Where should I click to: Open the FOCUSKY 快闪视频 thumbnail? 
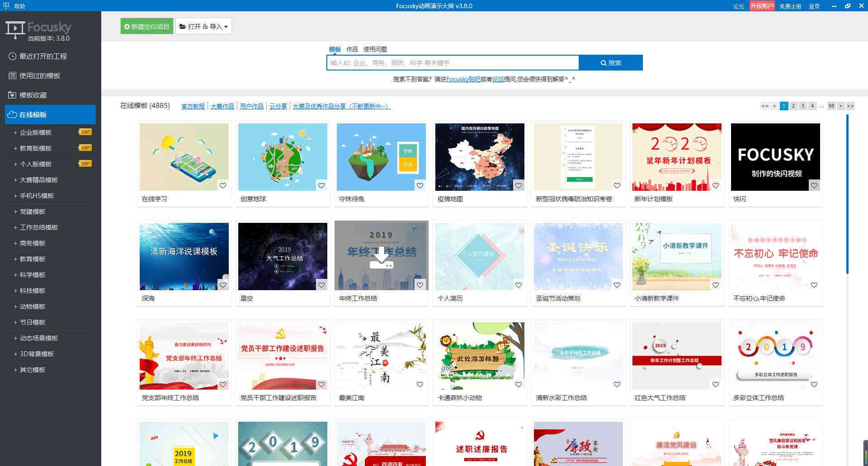click(x=775, y=157)
